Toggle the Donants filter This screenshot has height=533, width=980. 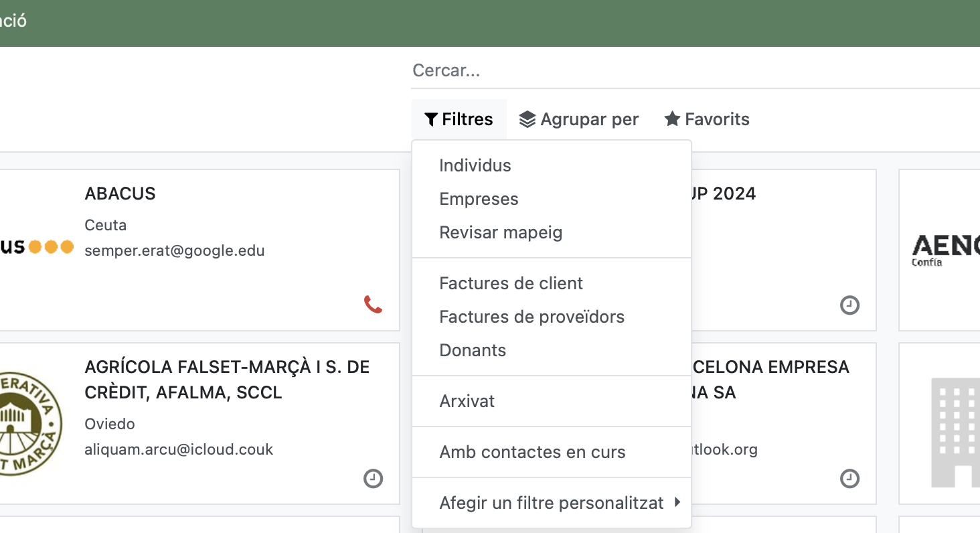(x=473, y=350)
